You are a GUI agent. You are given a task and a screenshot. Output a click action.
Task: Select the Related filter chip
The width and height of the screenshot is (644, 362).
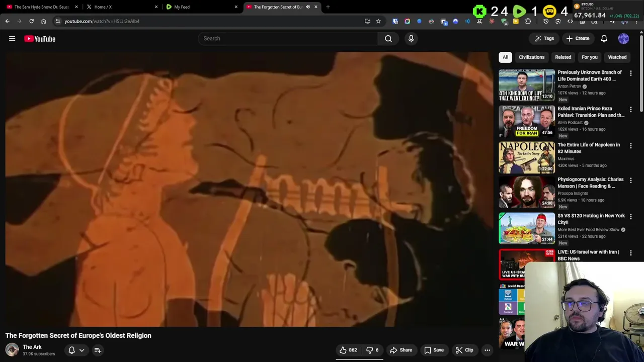coord(563,57)
